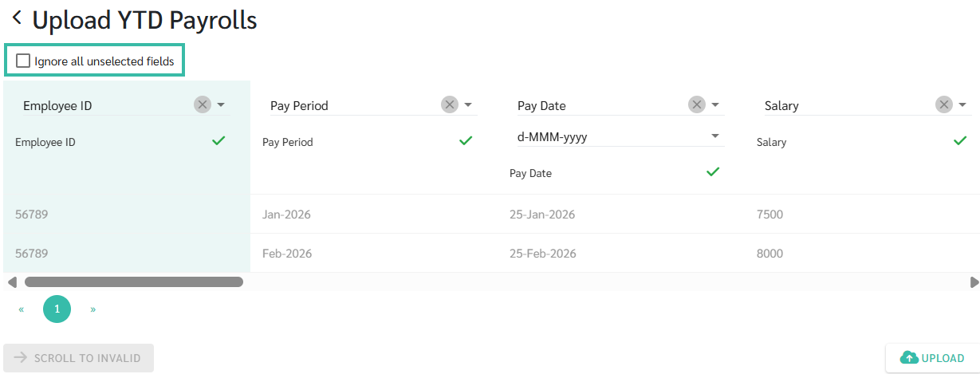Screen dimensions: 980x374
Task: Go to the previous page of rows
Action: coord(22,309)
